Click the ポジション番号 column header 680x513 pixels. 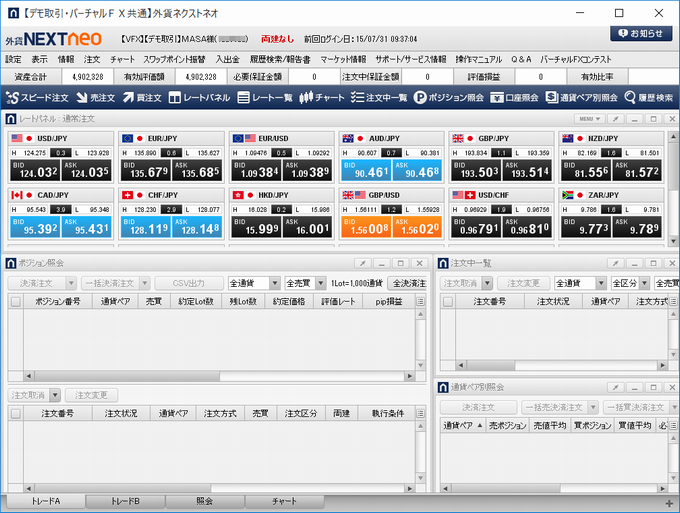[x=58, y=301]
